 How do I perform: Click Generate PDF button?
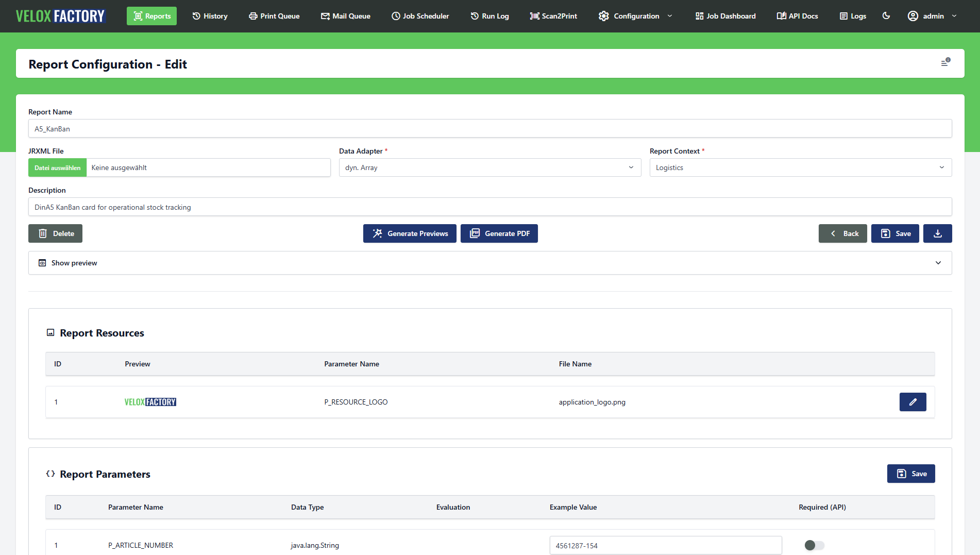499,233
